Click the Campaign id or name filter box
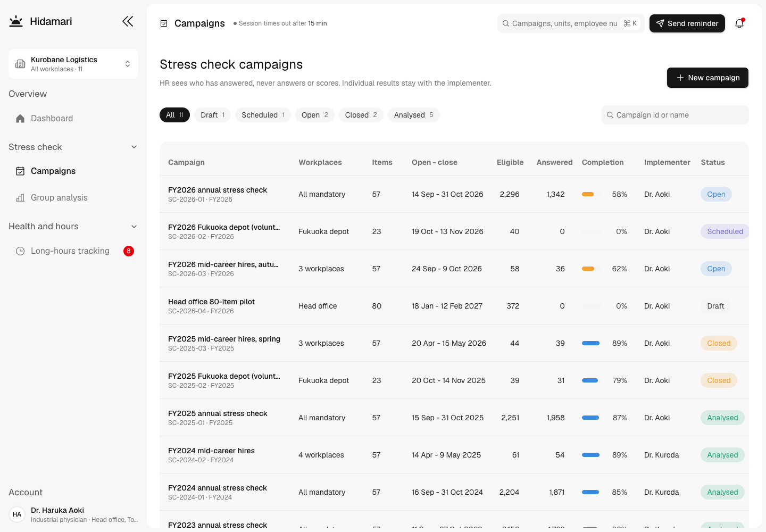This screenshot has width=766, height=532. [675, 115]
